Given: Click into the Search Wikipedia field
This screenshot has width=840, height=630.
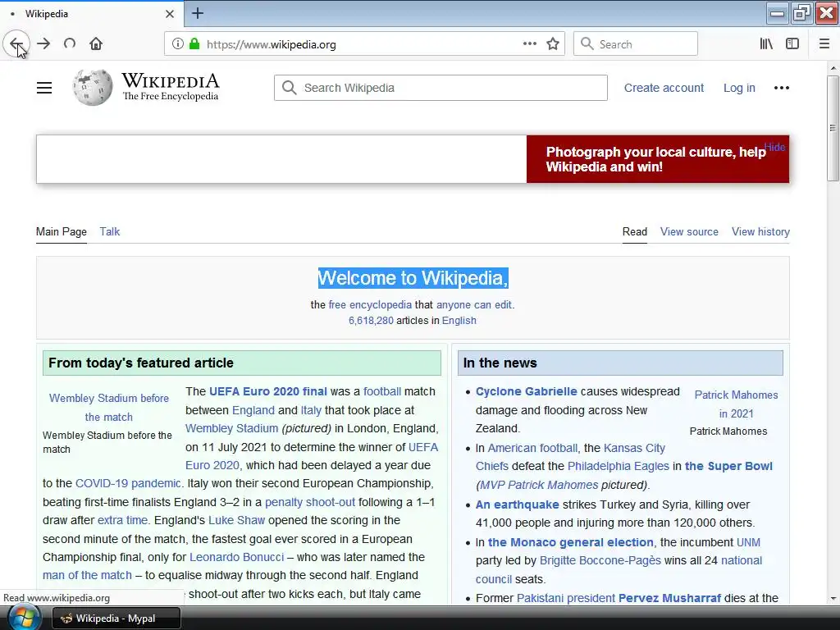Looking at the screenshot, I should coord(441,88).
